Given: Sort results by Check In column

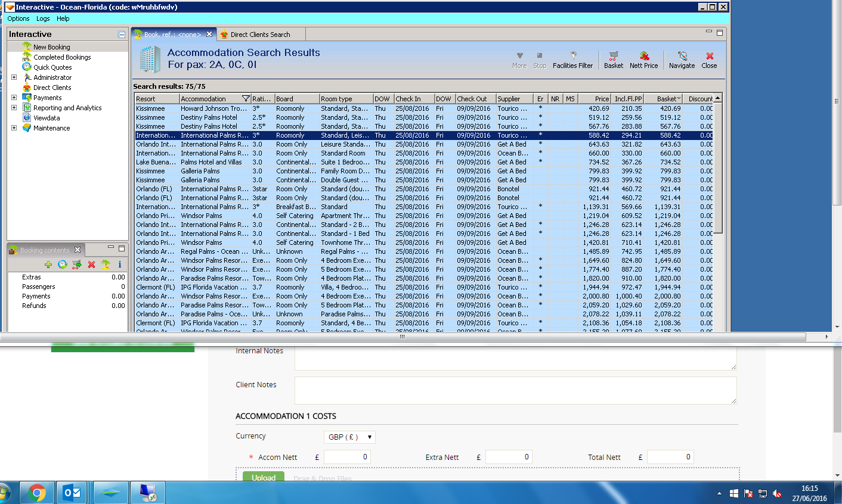Looking at the screenshot, I should tap(414, 99).
